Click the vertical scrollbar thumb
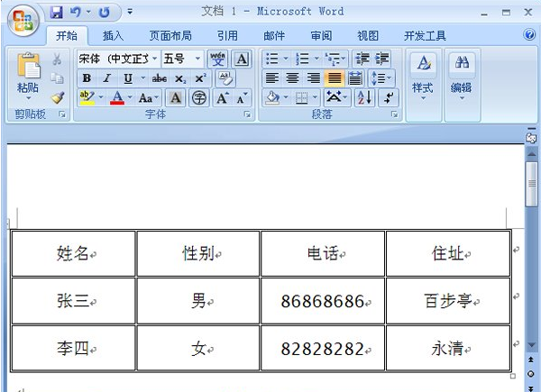 click(x=532, y=185)
